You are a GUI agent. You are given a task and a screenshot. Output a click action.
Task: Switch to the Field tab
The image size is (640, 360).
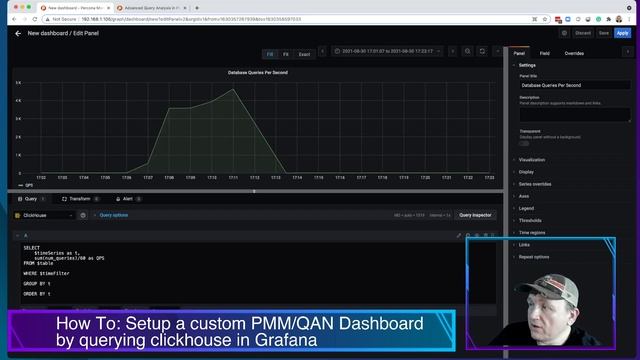(x=544, y=53)
